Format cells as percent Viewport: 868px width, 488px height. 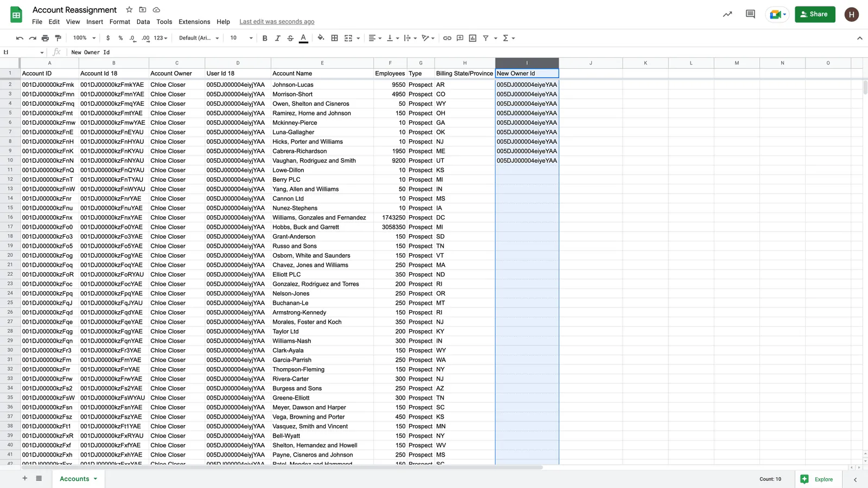pyautogui.click(x=120, y=38)
